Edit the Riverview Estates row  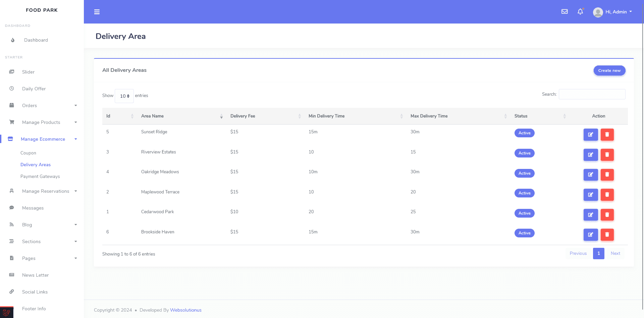click(591, 155)
